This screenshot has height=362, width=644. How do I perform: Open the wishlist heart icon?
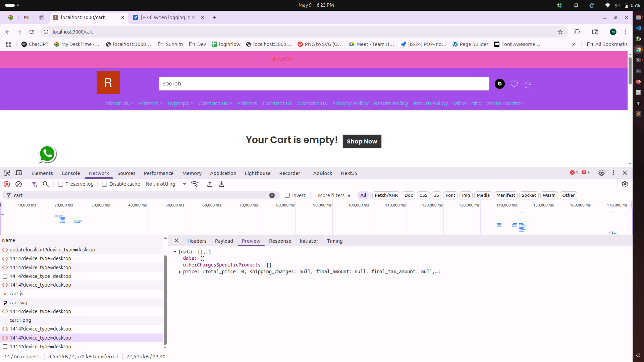coord(514,84)
